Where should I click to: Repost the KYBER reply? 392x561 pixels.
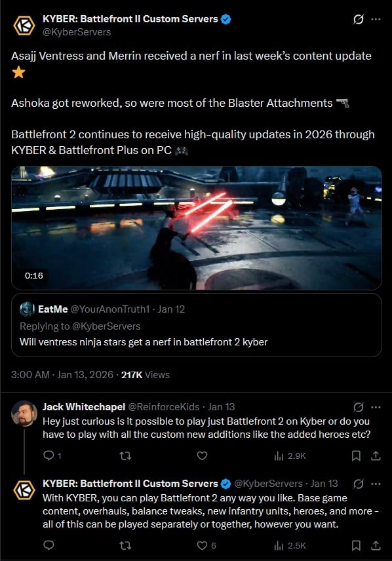point(125,545)
